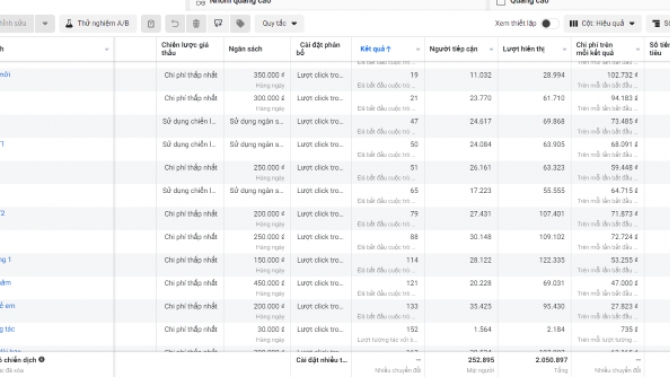Click 'Cài đặt nhiều t...' in the footer row
Screen dimensions: 670x377
click(322, 360)
